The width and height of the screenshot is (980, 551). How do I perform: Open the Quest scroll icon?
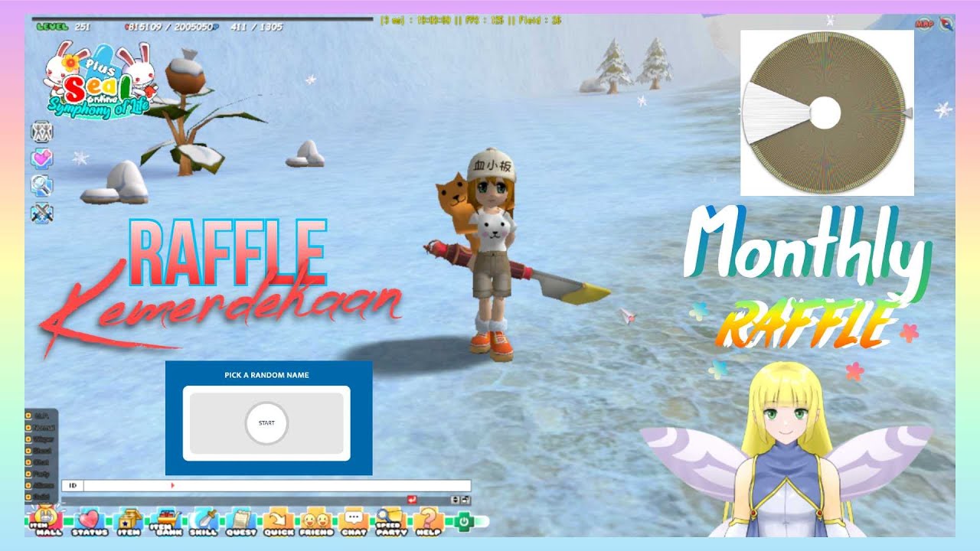240,520
